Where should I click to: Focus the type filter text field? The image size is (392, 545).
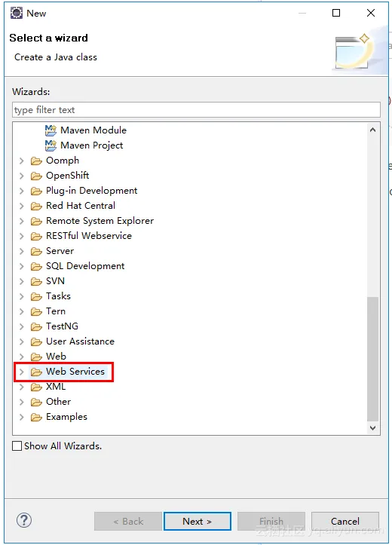click(x=196, y=110)
